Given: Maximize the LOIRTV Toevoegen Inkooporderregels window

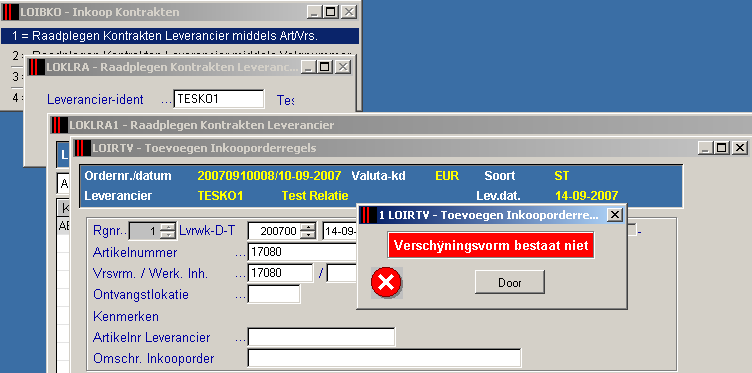Looking at the screenshot, I should pyautogui.click(x=722, y=148).
